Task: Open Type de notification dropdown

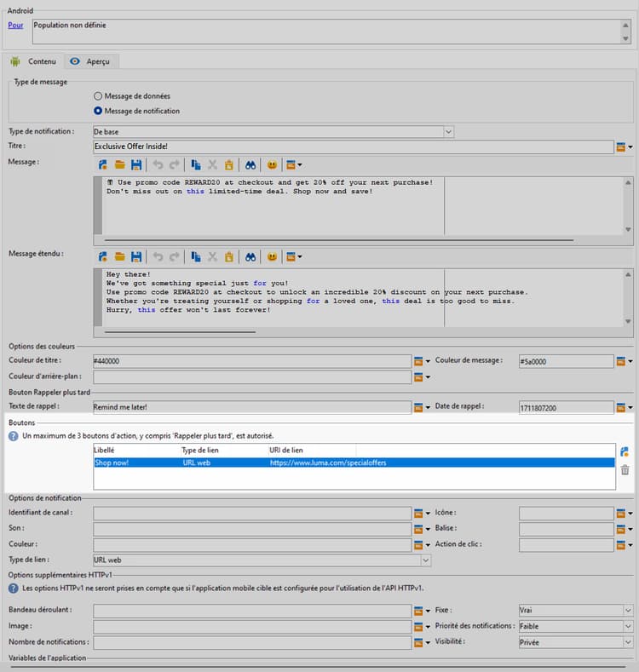Action: point(448,131)
